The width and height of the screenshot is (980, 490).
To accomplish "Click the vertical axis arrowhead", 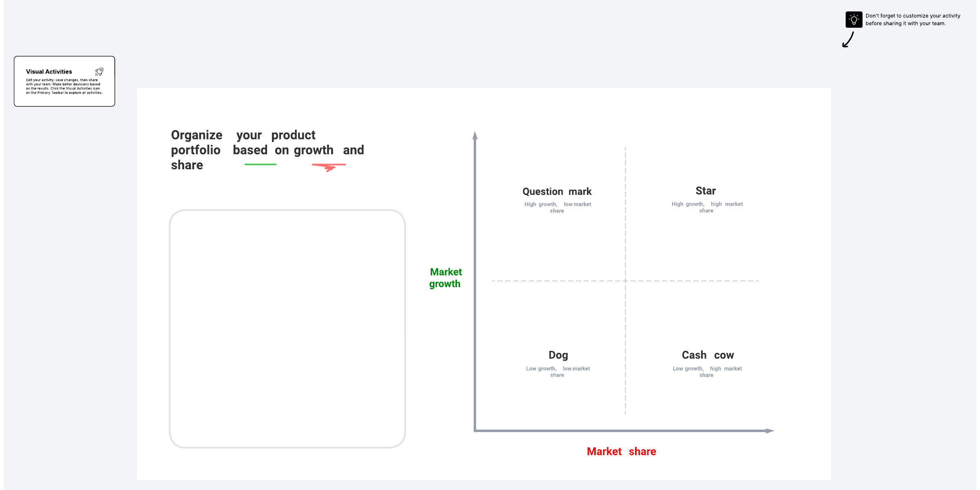I will click(x=475, y=135).
